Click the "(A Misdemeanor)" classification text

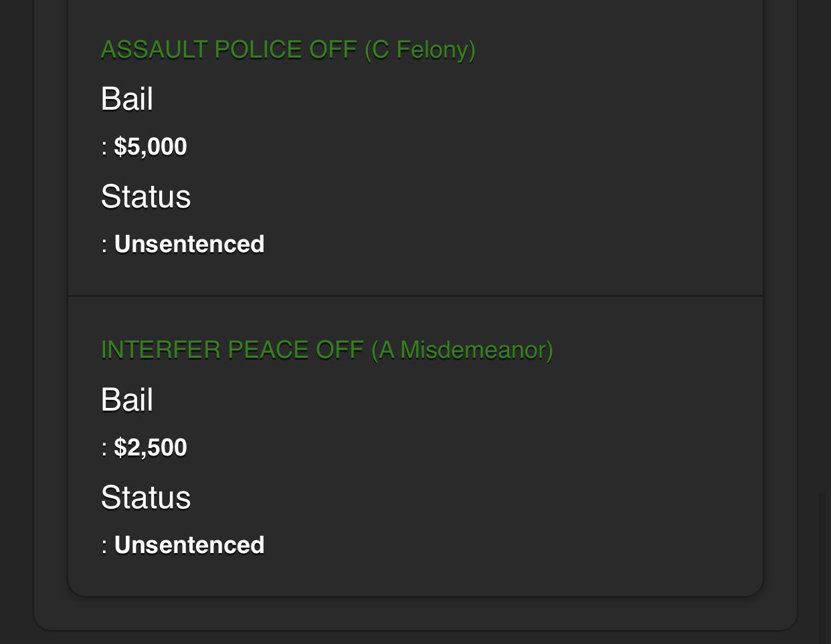tap(462, 350)
